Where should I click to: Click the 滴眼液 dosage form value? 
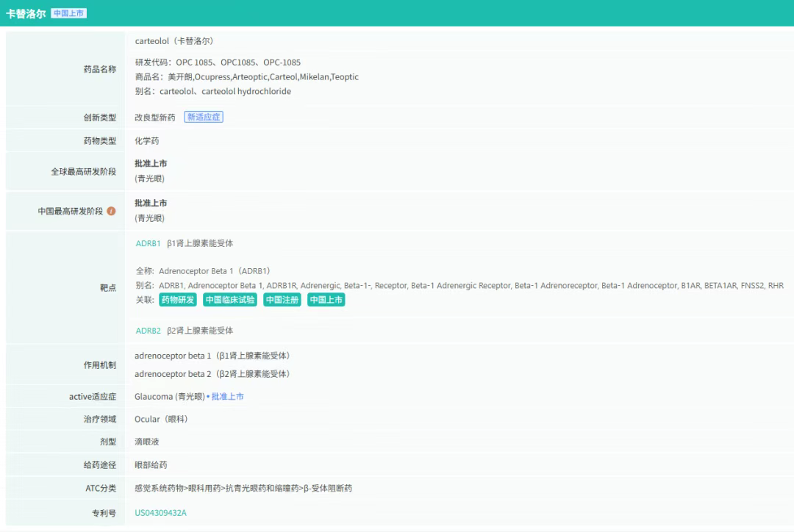[x=147, y=442]
